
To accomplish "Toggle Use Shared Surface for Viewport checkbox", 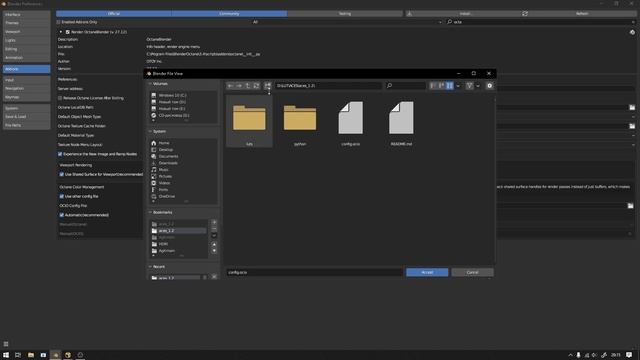I will [x=62, y=174].
